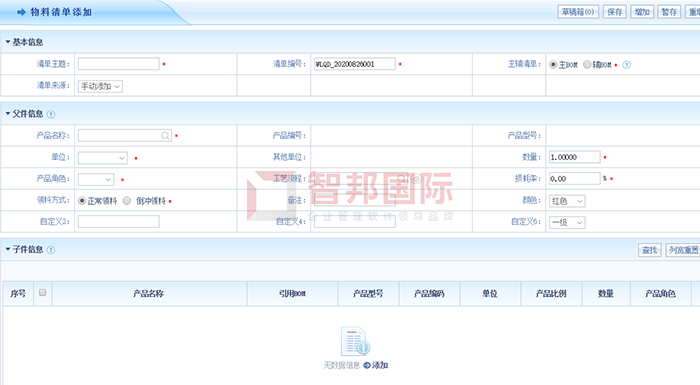The image size is (700, 385).
Task: Click the 损耗率 input with 0.00
Action: click(575, 179)
